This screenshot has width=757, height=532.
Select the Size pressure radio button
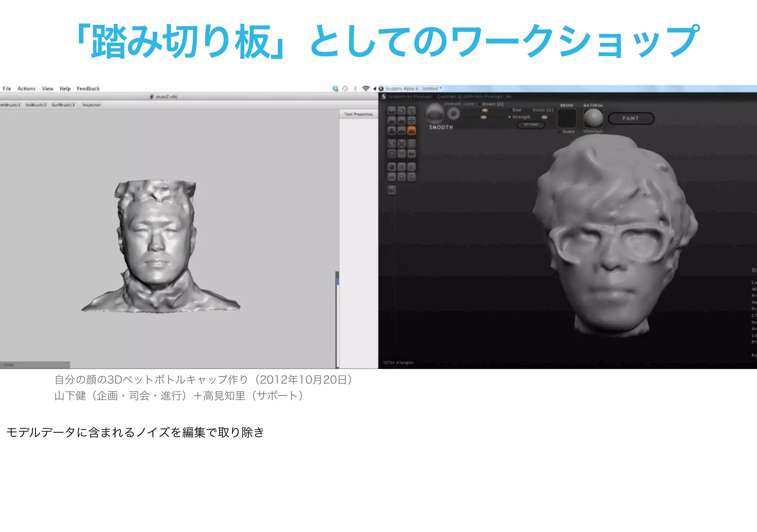510,110
